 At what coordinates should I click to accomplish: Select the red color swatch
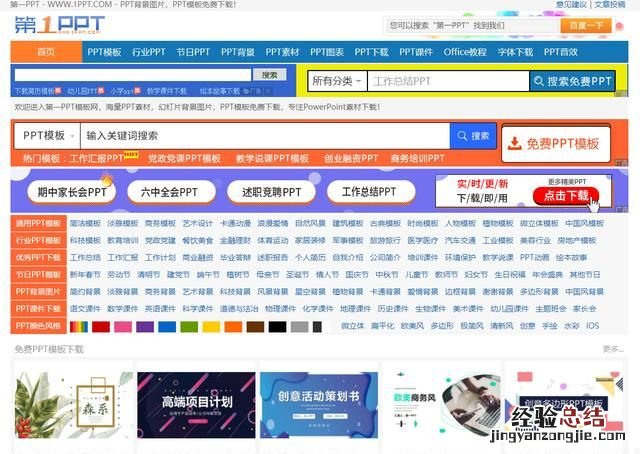(101, 326)
